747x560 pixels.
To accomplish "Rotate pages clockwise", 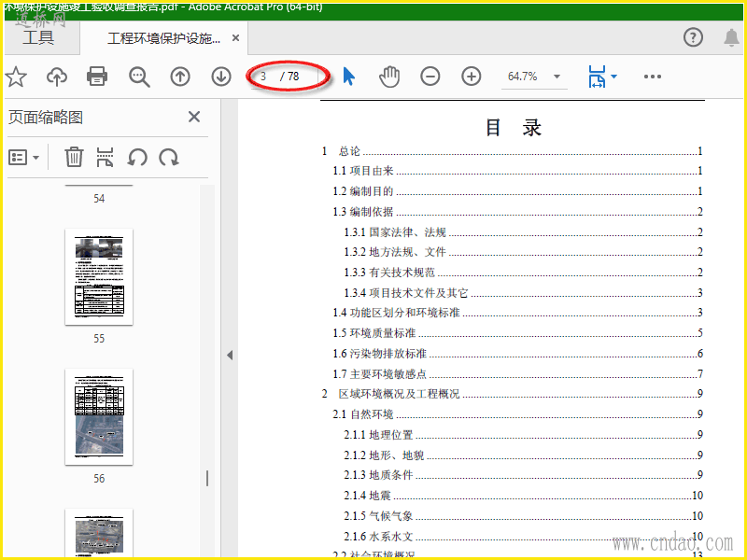I will coord(169,157).
